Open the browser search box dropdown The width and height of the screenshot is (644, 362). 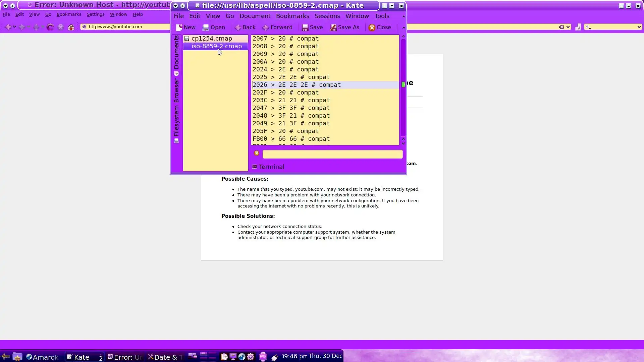click(x=639, y=27)
